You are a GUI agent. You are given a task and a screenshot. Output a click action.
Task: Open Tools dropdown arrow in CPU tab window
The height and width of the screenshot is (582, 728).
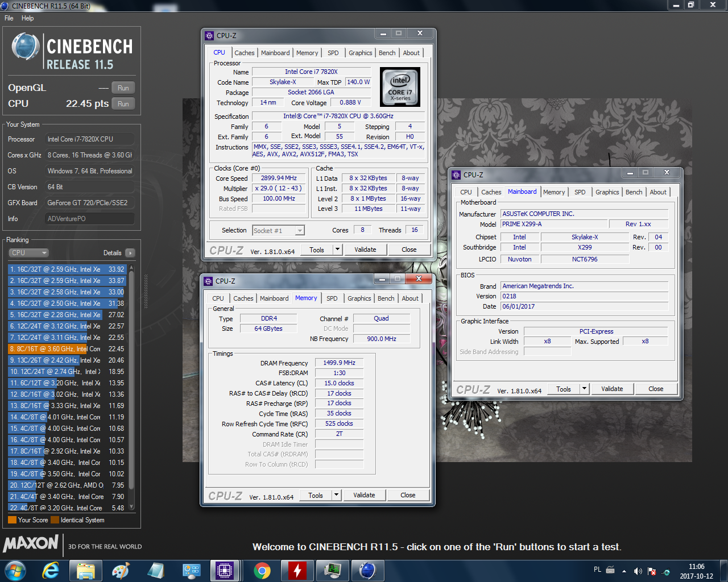(x=337, y=250)
